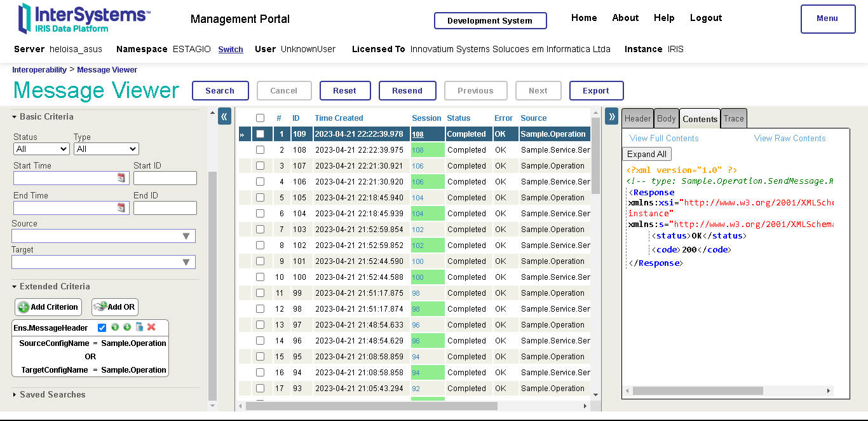Click the XML contents horizontal scrollbar
Screen dimensions: 868x421
698,390
